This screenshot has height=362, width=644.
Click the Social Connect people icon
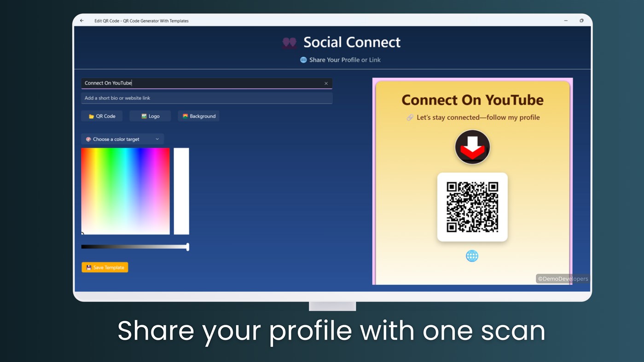pos(289,42)
